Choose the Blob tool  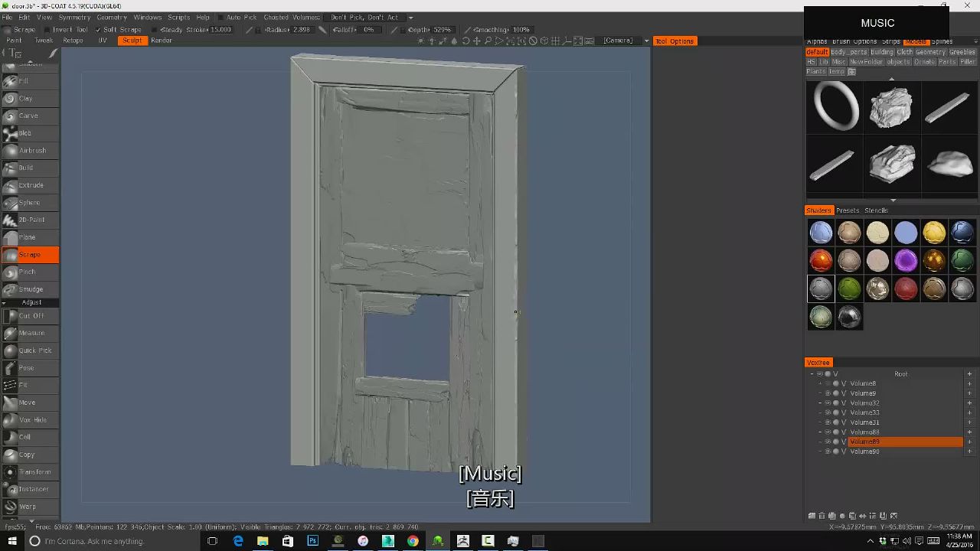[30, 133]
